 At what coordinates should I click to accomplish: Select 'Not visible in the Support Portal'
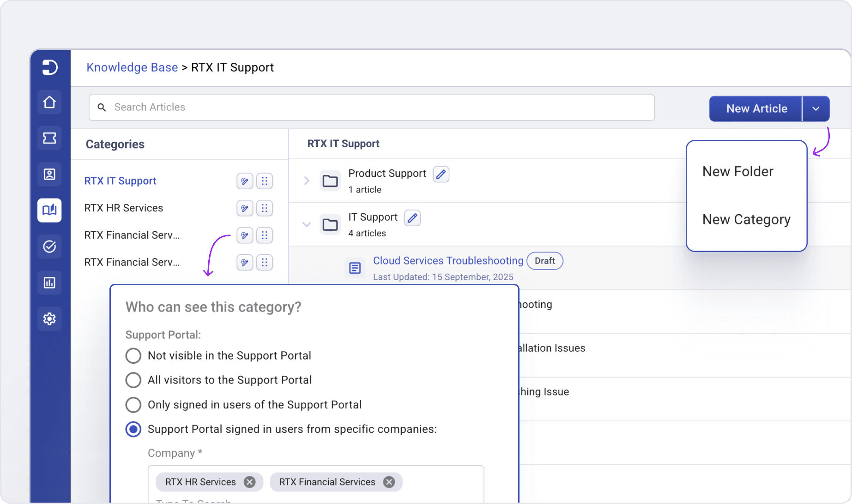[x=133, y=355]
